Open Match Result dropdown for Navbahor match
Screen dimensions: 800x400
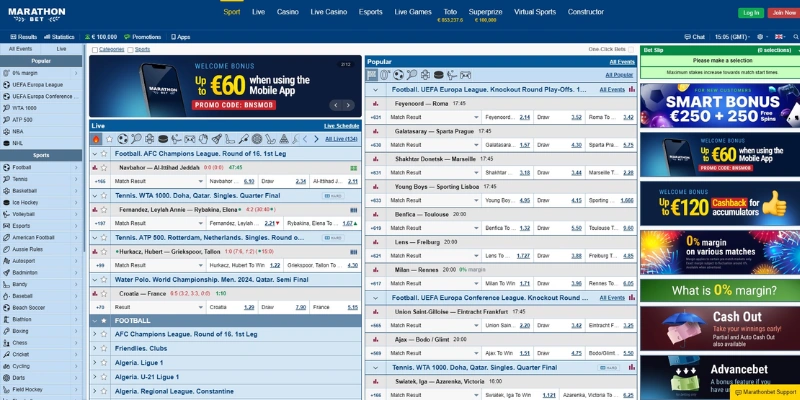coord(159,181)
